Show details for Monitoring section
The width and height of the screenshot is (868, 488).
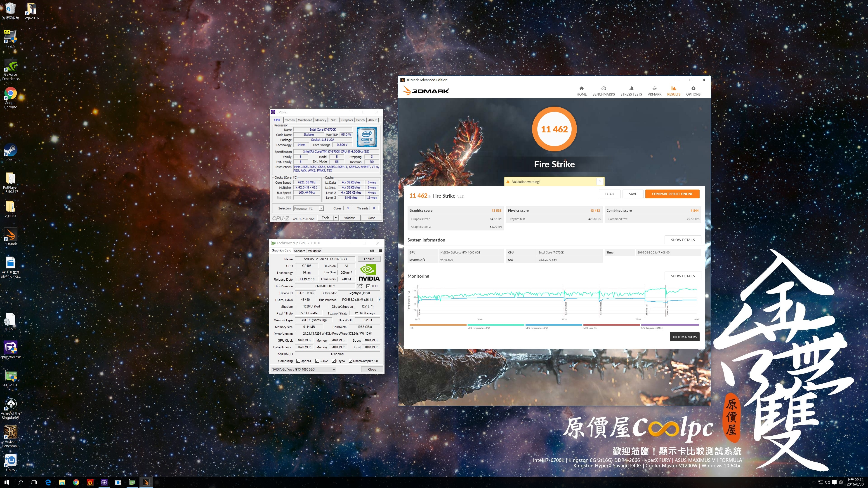683,276
